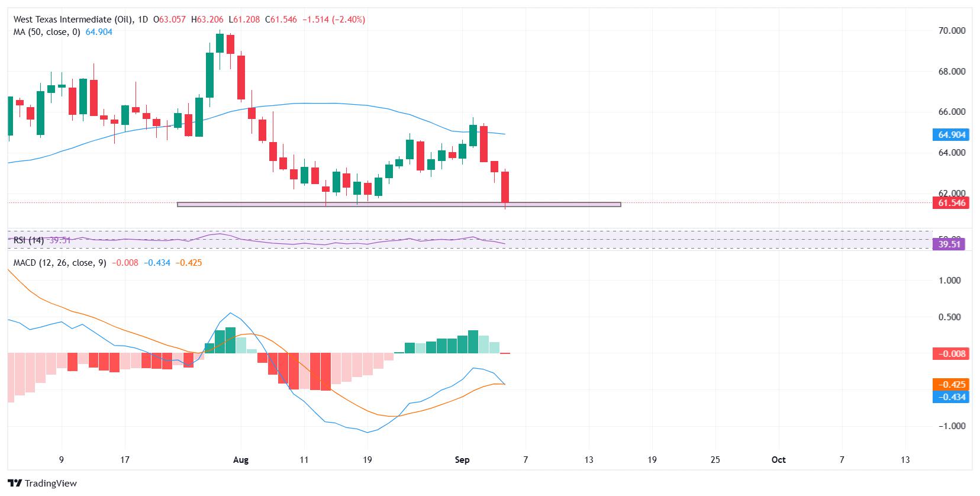
Task: Click the RSI (14) indicator label
Action: coord(29,240)
